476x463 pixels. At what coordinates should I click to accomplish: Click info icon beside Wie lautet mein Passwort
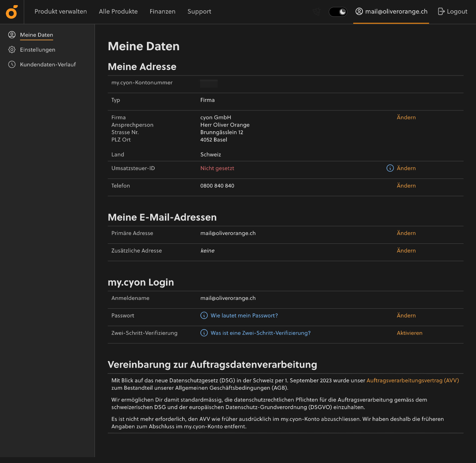tap(204, 315)
